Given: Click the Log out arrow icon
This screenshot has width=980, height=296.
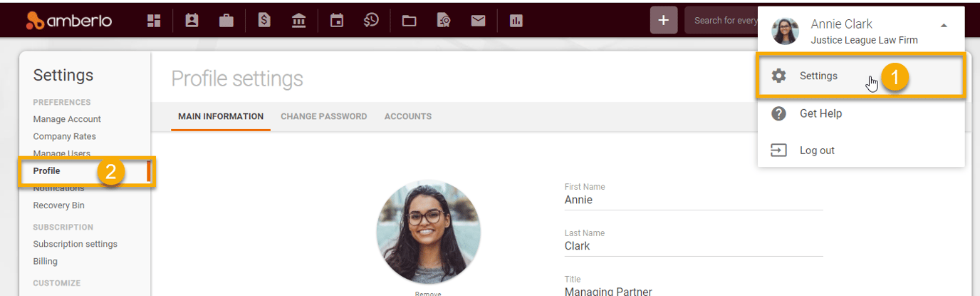Looking at the screenshot, I should point(779,150).
